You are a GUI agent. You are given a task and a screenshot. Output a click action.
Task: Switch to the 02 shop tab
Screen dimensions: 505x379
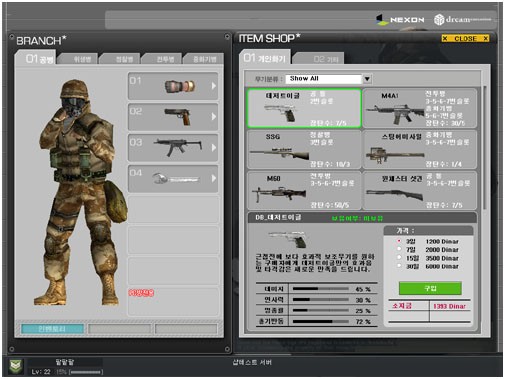[318, 59]
